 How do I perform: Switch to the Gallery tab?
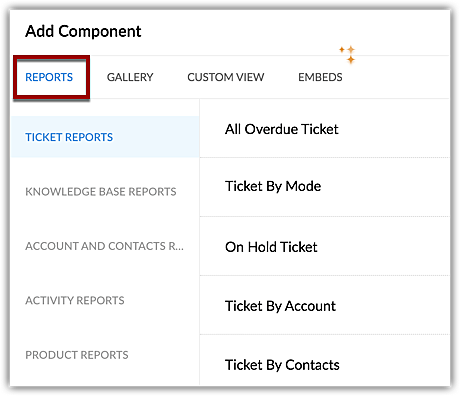[x=130, y=77]
